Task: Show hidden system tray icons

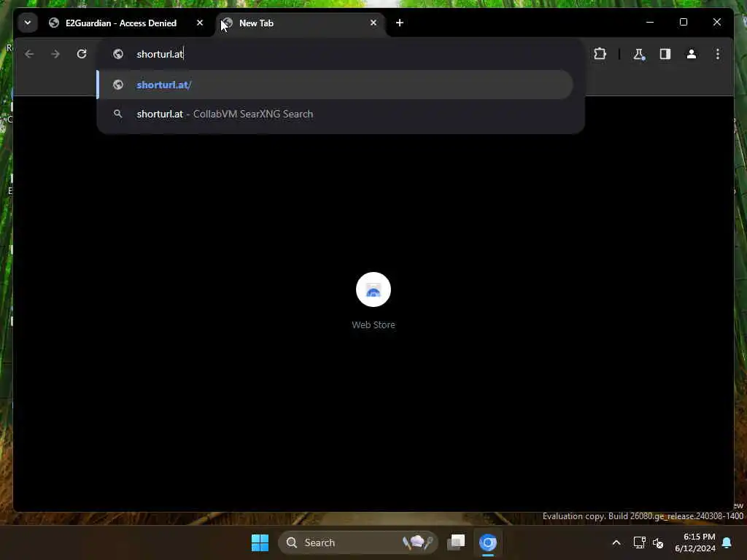Action: coord(616,542)
